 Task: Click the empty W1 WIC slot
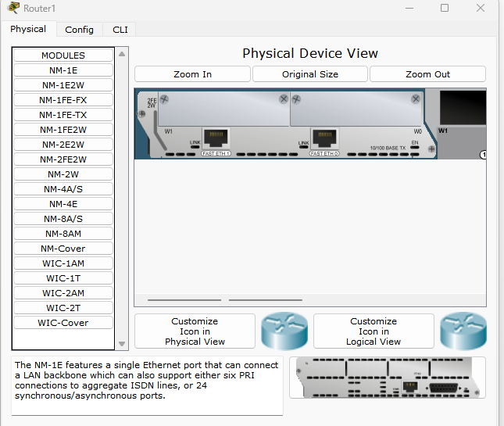click(x=223, y=109)
